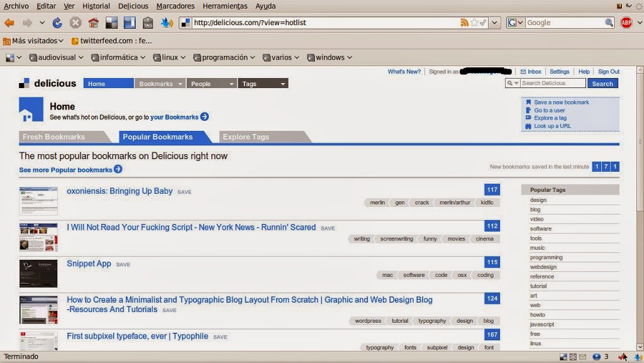
Task: Open the history dropdown next to forward arrow
Action: (42, 23)
